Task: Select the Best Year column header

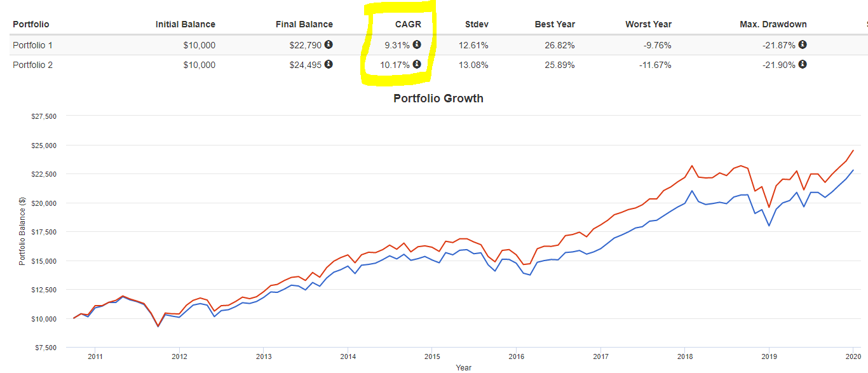Action: 555,24
